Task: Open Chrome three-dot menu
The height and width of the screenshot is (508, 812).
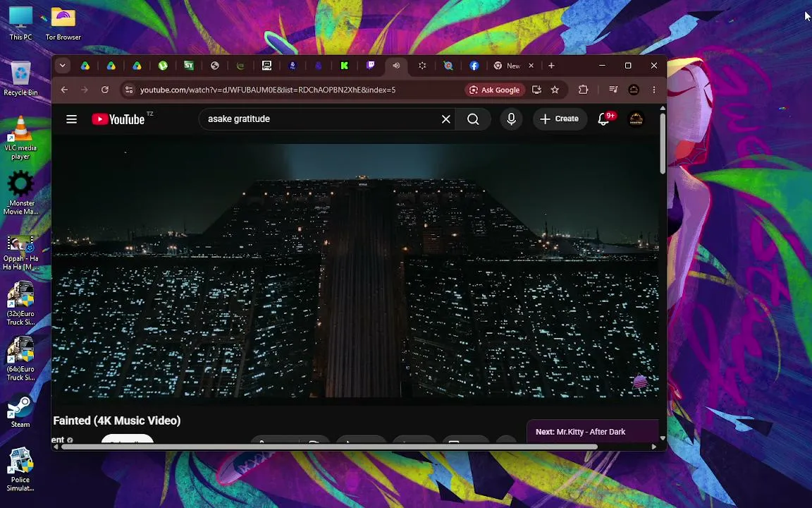Action: click(x=654, y=90)
